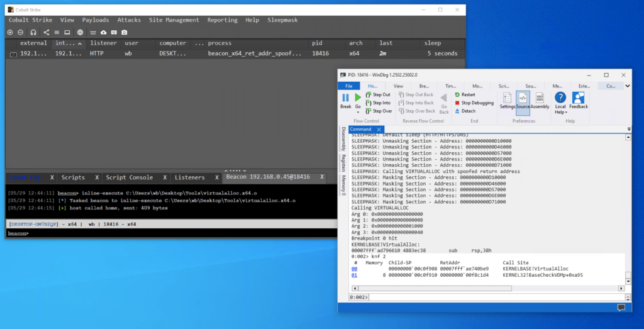Close the Listeners tab
Screen dimensions: 644x329
pos(218,177)
